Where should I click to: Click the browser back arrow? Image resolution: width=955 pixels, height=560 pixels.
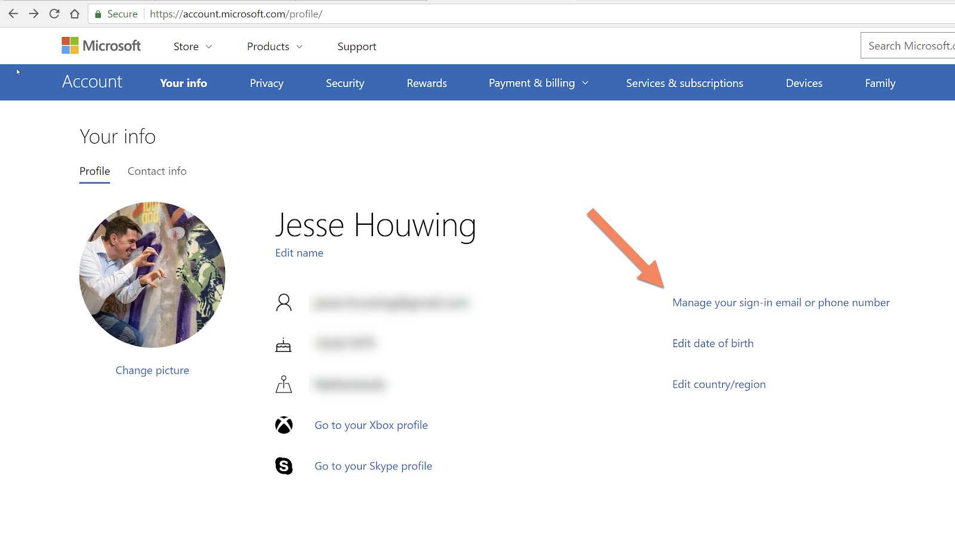(x=13, y=14)
